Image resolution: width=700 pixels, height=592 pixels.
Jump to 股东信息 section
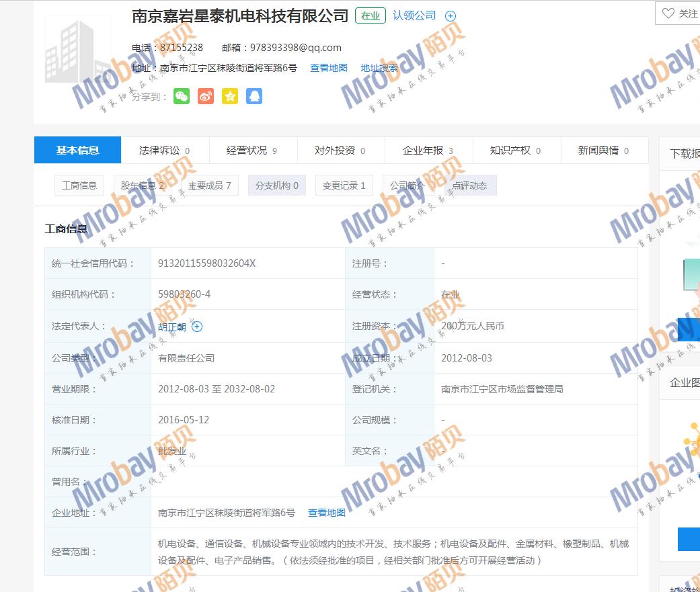pos(142,185)
